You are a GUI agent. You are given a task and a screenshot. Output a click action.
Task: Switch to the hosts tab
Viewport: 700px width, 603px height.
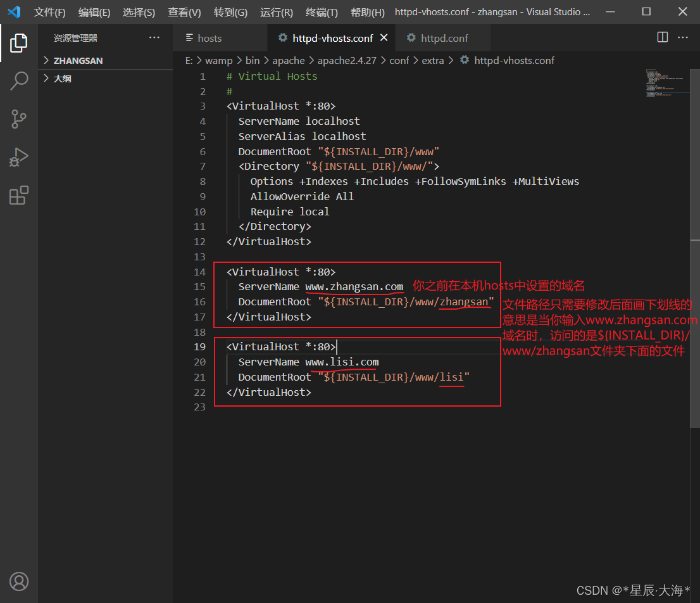(210, 38)
